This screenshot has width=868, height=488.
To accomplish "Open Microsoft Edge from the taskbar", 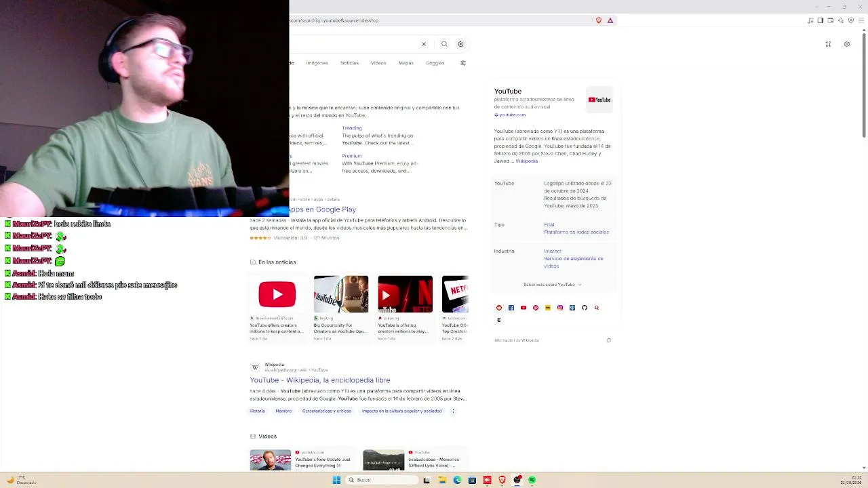I will [x=457, y=480].
